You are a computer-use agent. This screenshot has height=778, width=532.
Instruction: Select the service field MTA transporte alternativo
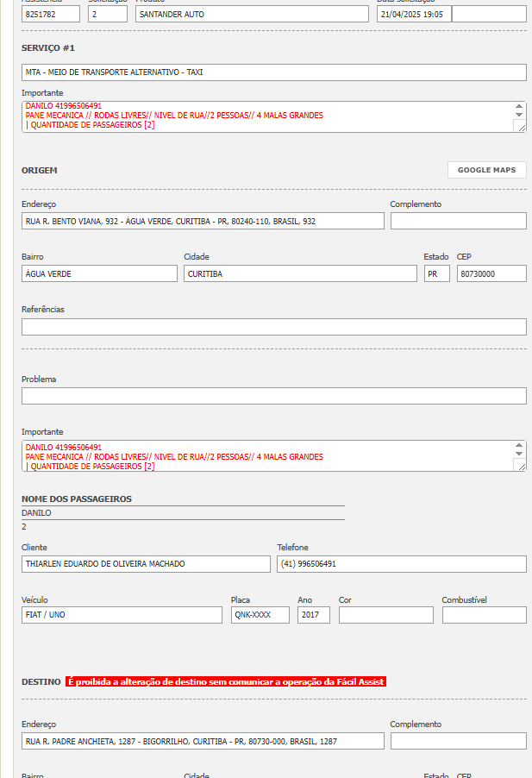point(273,72)
